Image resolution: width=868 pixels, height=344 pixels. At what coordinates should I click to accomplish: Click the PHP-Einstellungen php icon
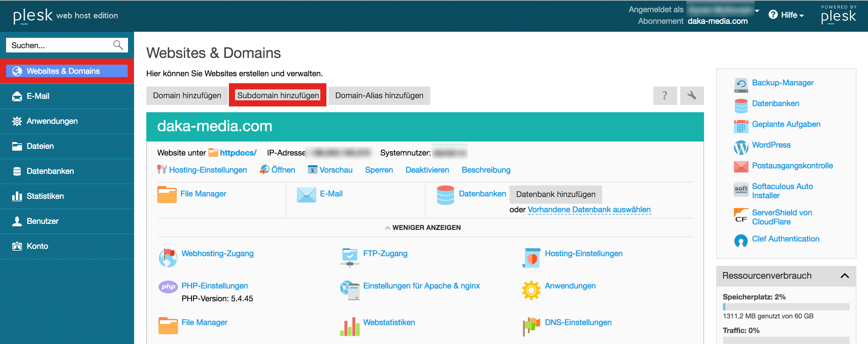point(168,287)
